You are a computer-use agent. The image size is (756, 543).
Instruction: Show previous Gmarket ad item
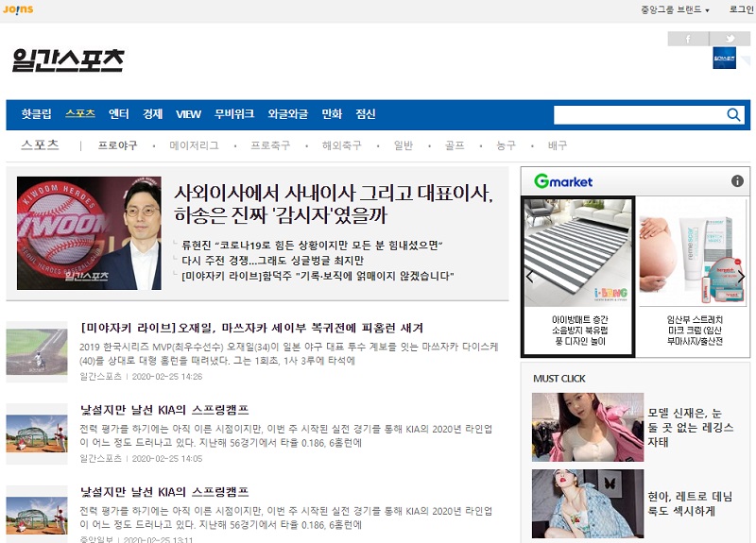tap(529, 277)
